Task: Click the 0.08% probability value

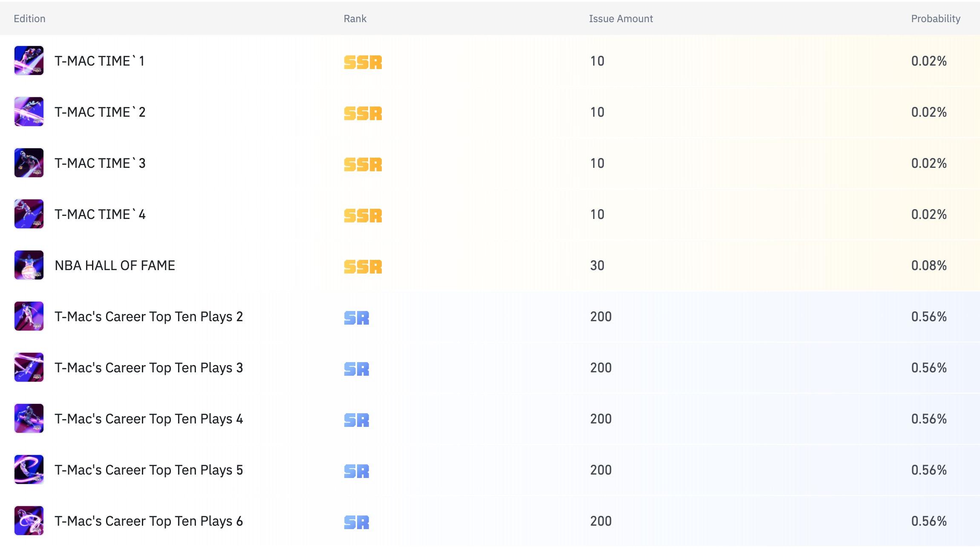Action: 928,265
